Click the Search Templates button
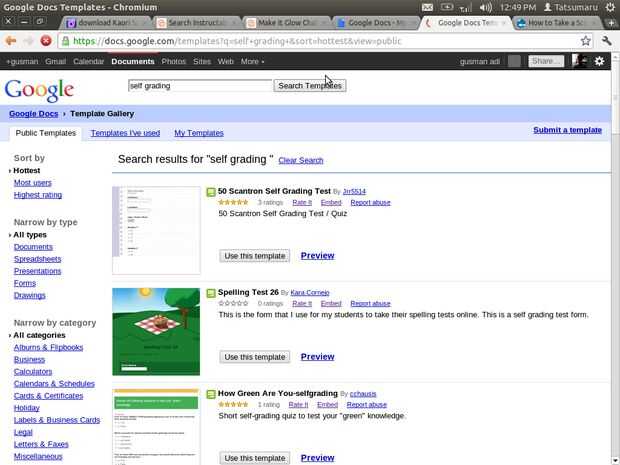Image resolution: width=620 pixels, height=465 pixels. [x=310, y=86]
